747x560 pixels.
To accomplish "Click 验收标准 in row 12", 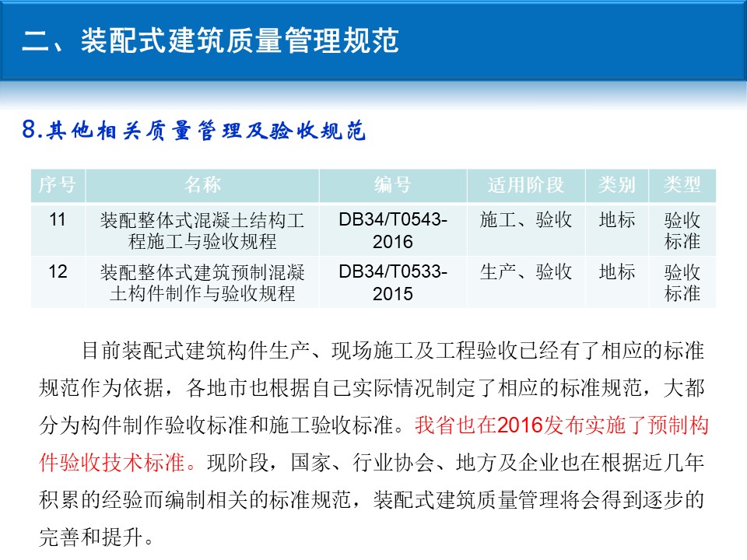I will [682, 282].
